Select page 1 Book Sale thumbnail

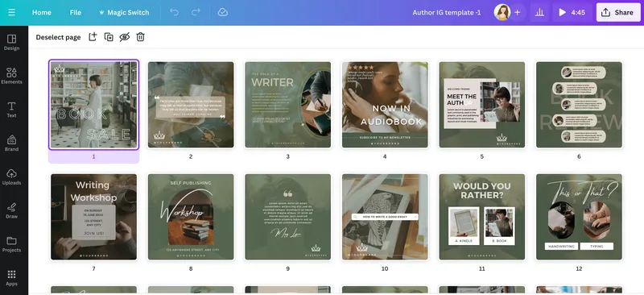point(93,105)
